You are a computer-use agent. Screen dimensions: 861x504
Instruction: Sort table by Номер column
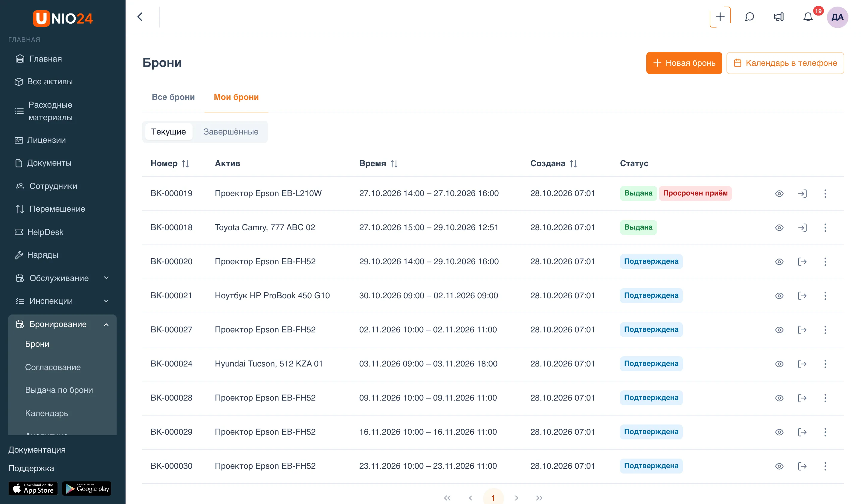click(x=185, y=164)
